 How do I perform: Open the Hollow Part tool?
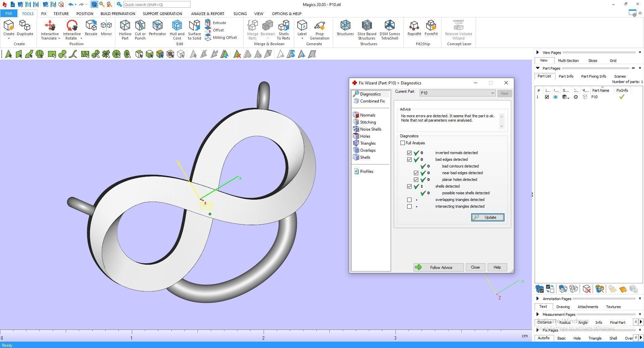click(x=125, y=30)
